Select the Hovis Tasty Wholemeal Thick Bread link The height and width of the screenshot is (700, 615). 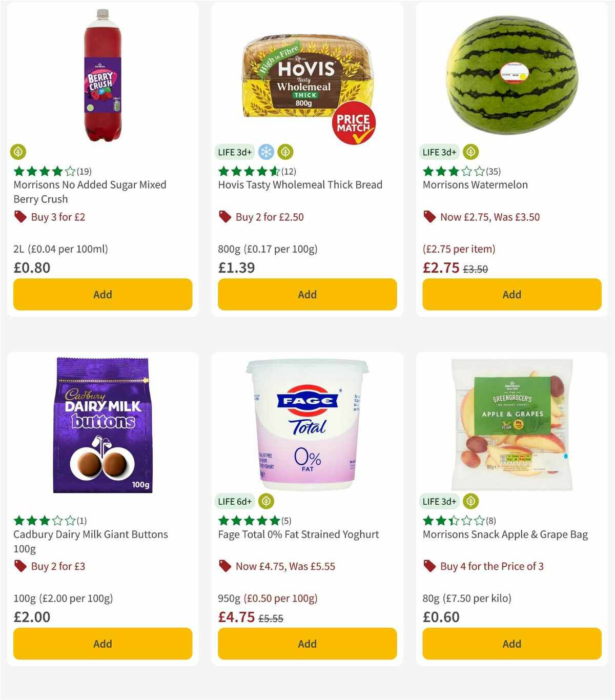click(x=300, y=184)
